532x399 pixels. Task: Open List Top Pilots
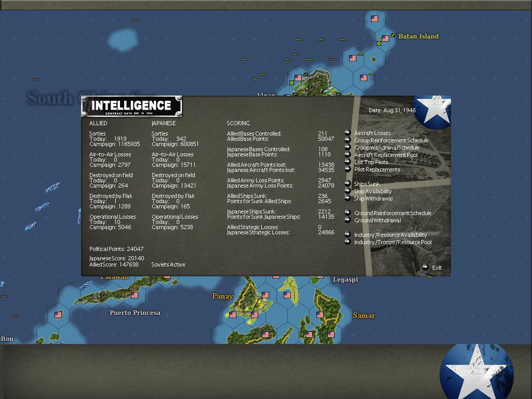tap(371, 162)
